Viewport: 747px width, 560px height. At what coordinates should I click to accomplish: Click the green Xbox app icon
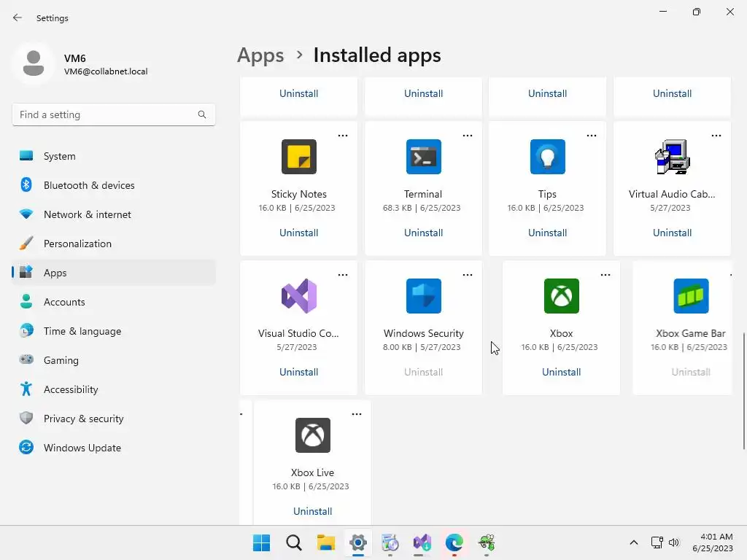(561, 296)
